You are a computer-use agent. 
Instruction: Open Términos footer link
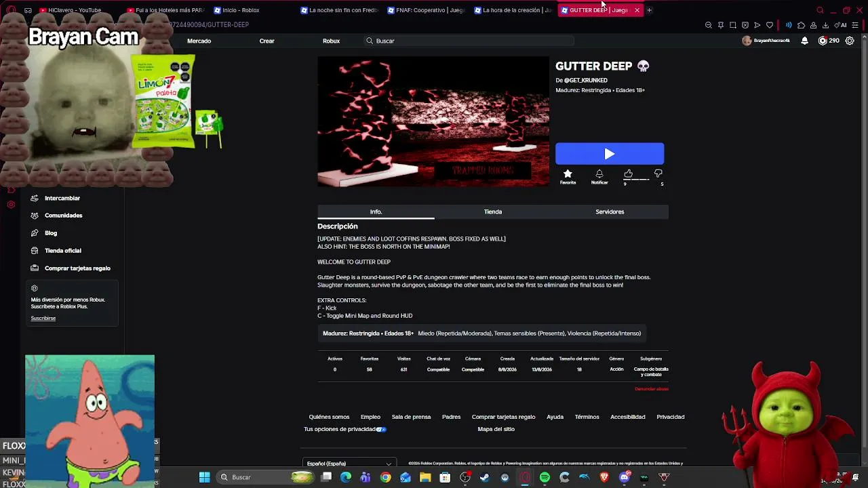pos(587,417)
